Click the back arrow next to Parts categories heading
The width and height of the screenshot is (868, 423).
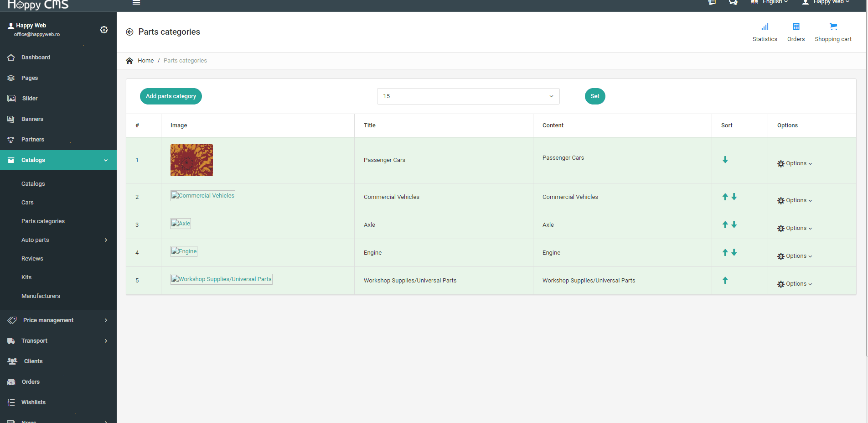[x=129, y=32]
